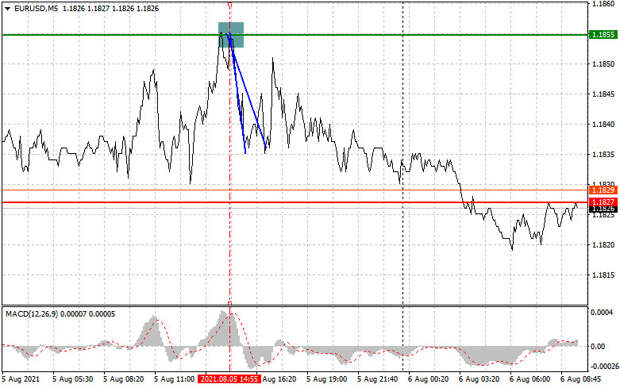Image resolution: width=620 pixels, height=388 pixels.
Task: Select the 6 Aug 08:45 time label
Action: [580, 379]
